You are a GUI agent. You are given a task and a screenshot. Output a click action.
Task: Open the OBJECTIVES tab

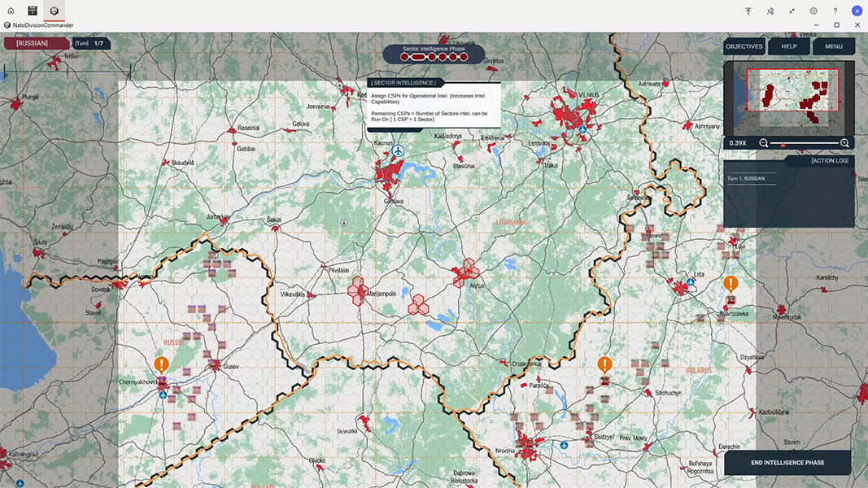click(744, 46)
